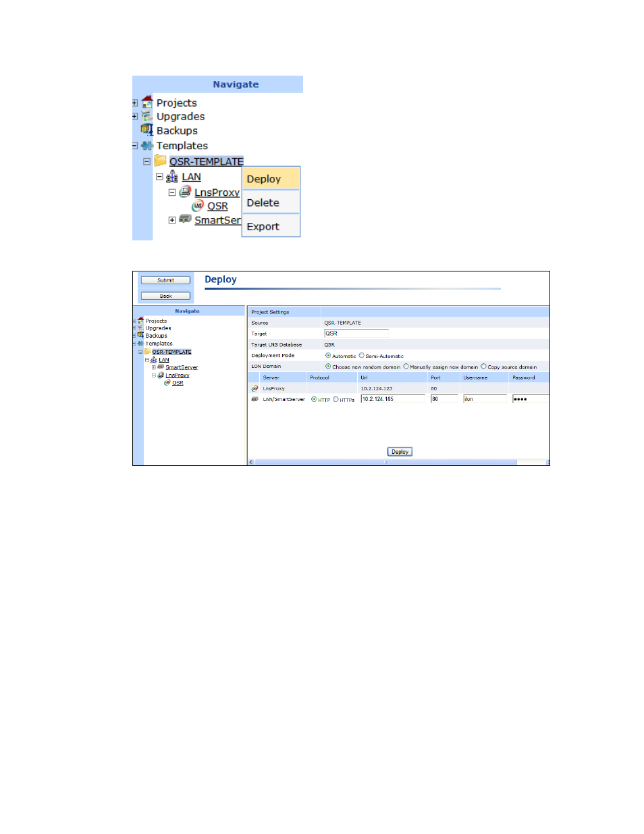Viewport: 644px width, 834px height.
Task: Collapse QSR-TEMPLATE node beside the context menu
Action: pos(146,161)
